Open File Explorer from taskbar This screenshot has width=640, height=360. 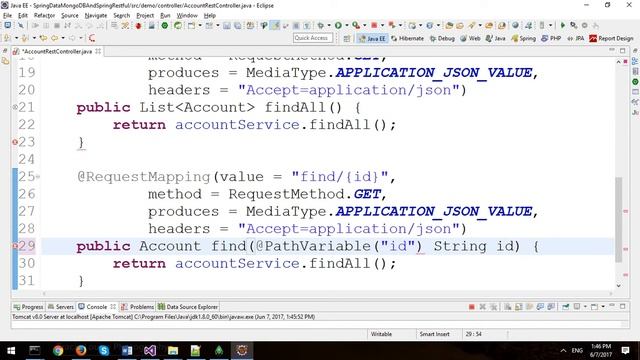173,351
